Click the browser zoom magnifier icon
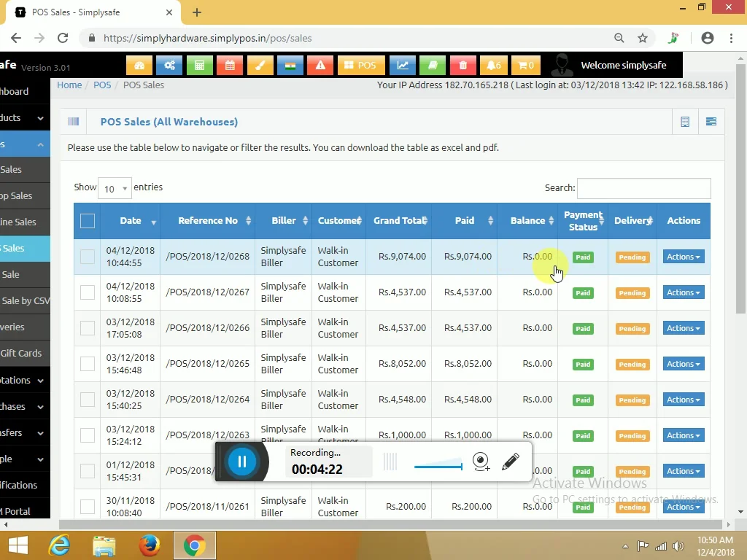Image resolution: width=747 pixels, height=560 pixels. [x=619, y=38]
